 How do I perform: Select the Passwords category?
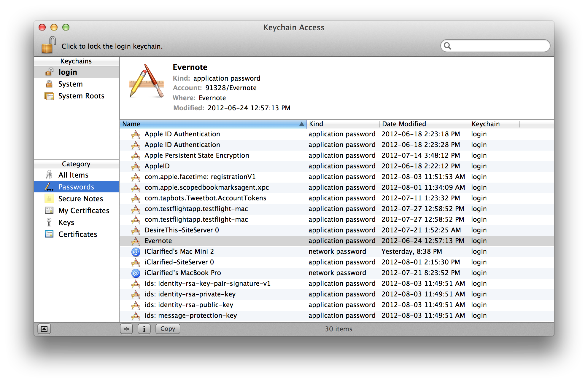coord(77,187)
